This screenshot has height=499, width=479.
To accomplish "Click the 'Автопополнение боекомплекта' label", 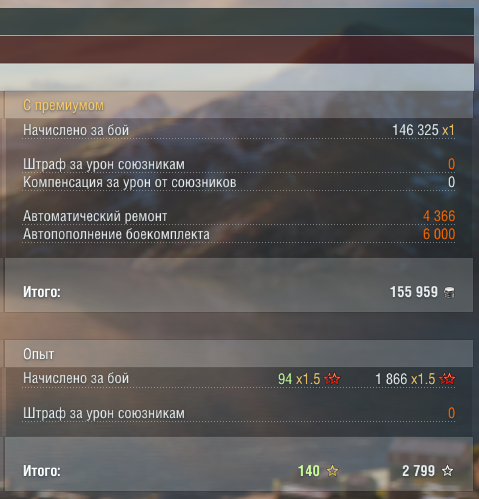I will [x=116, y=234].
